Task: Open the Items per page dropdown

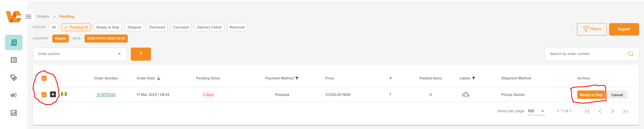Action: tap(536, 111)
